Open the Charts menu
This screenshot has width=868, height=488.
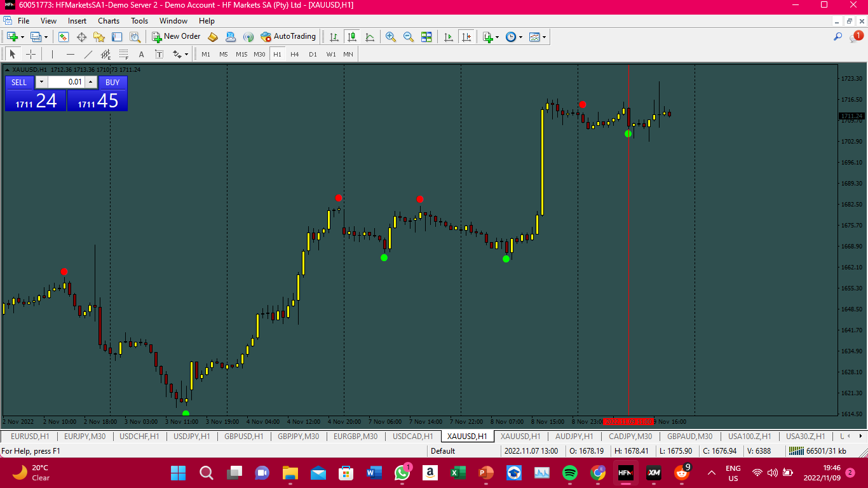[x=109, y=21]
